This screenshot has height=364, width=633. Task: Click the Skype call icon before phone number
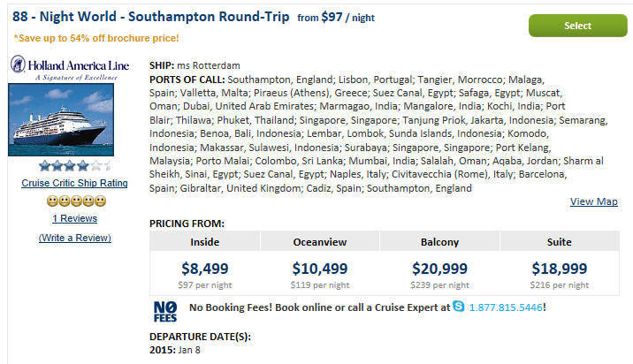tap(459, 307)
